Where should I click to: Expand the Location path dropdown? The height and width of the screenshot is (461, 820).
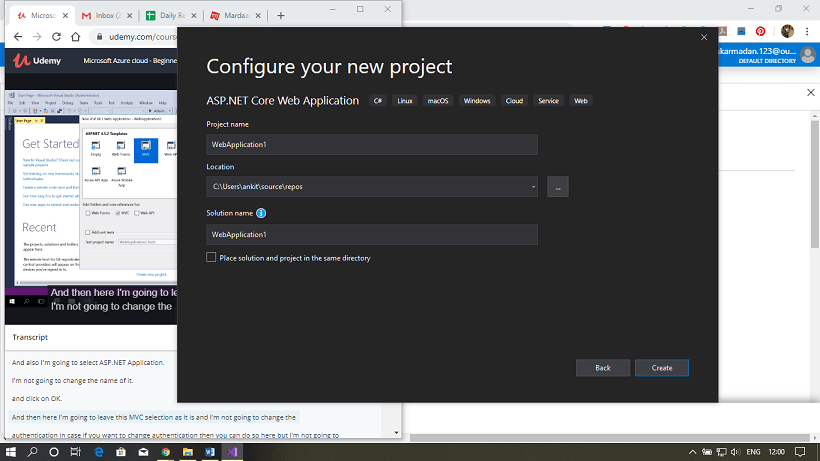[533, 187]
